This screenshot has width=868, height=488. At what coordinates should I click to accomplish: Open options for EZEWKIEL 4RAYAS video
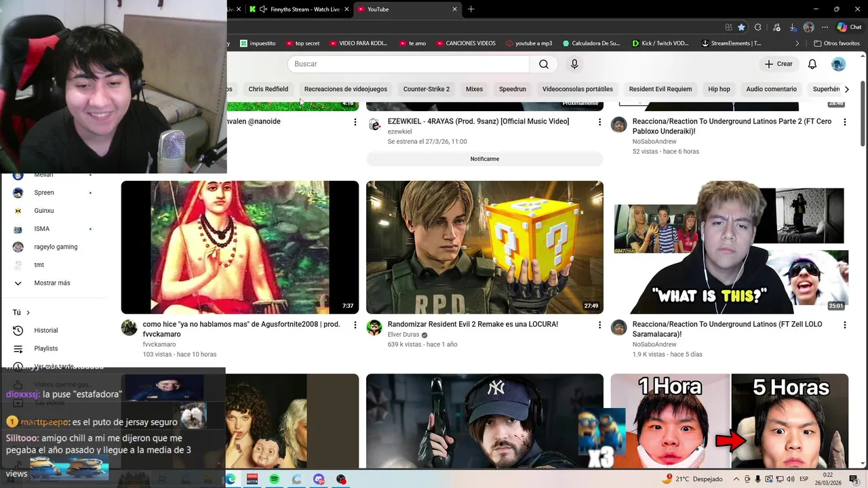(599, 122)
